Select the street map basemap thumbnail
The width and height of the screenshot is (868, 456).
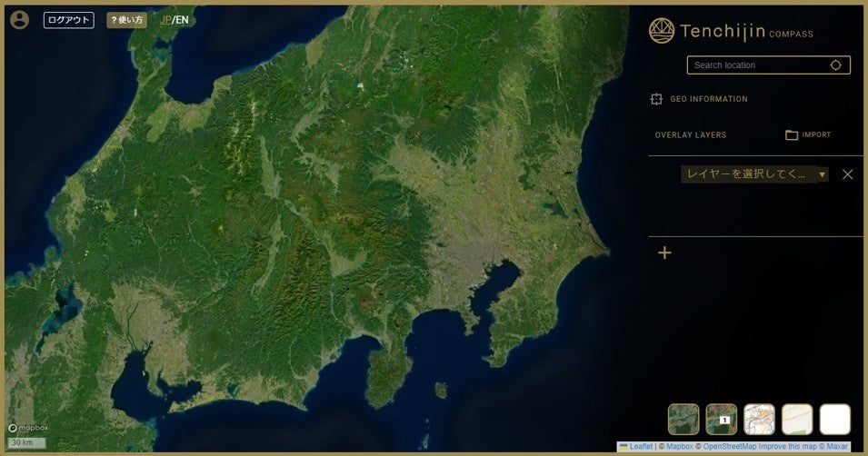pyautogui.click(x=759, y=420)
